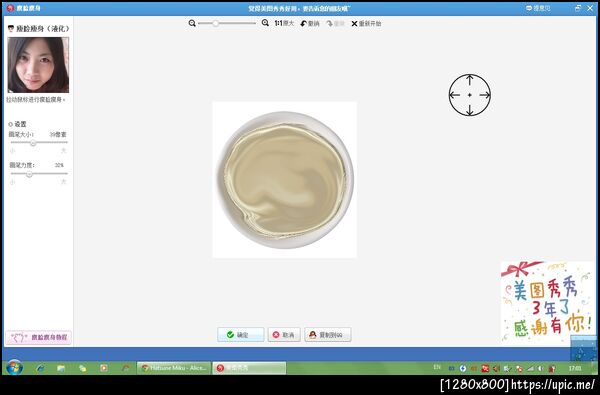Click the blue circular lightning tray icon
Screen dimensions: 600x395
click(x=463, y=368)
